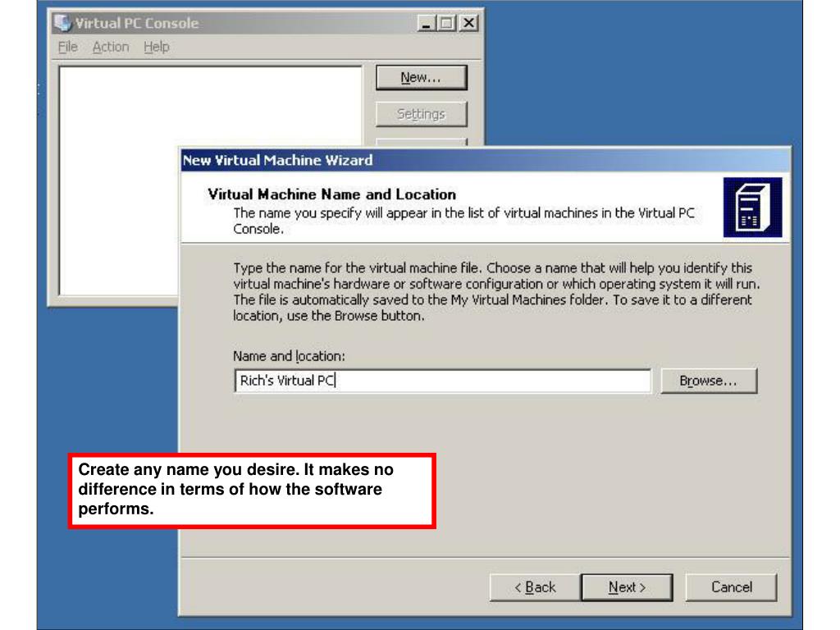This screenshot has width=840, height=630.
Task: Minimize the Virtual PC Console window
Action: [x=427, y=23]
